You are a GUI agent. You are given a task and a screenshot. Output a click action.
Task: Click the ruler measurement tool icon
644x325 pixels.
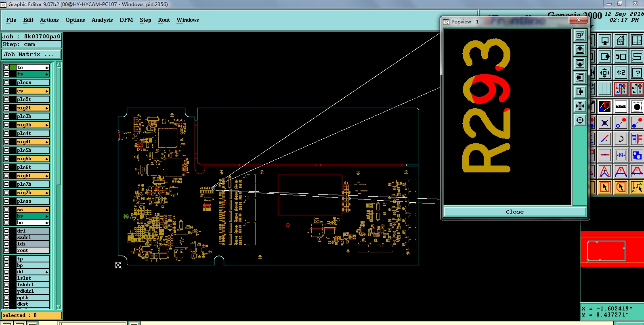click(621, 107)
